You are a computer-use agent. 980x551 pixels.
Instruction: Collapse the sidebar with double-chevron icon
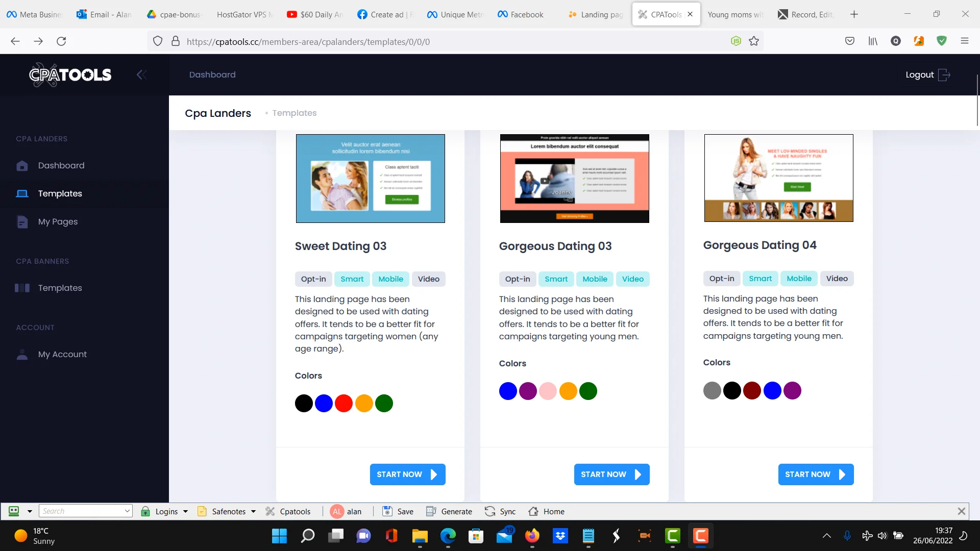pyautogui.click(x=141, y=75)
